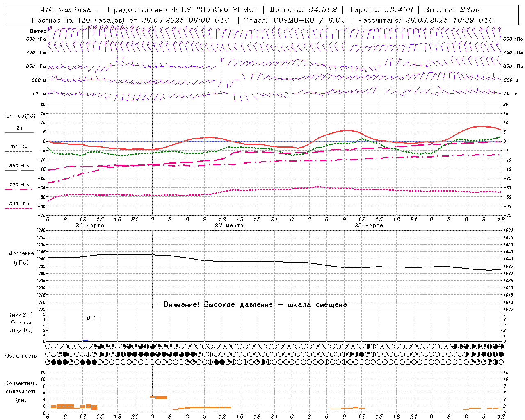Click the Тем-ра(°C) temperature axis label
Viewport: 525px width, 420px height.
pos(19,116)
